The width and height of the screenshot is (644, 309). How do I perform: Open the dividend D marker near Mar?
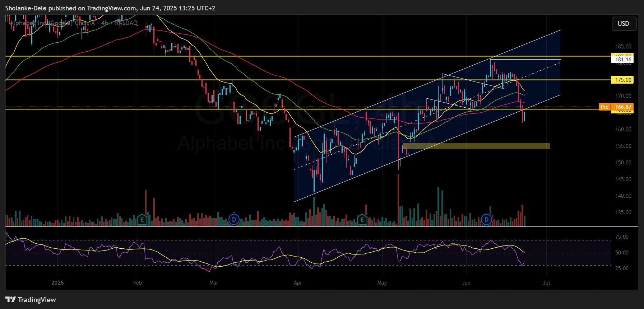coord(234,219)
